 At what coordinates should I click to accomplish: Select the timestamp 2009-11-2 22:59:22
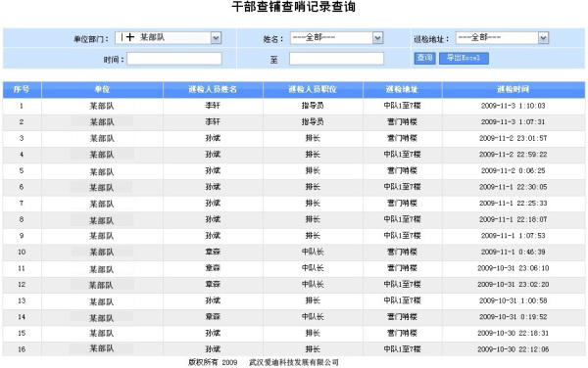tap(513, 155)
